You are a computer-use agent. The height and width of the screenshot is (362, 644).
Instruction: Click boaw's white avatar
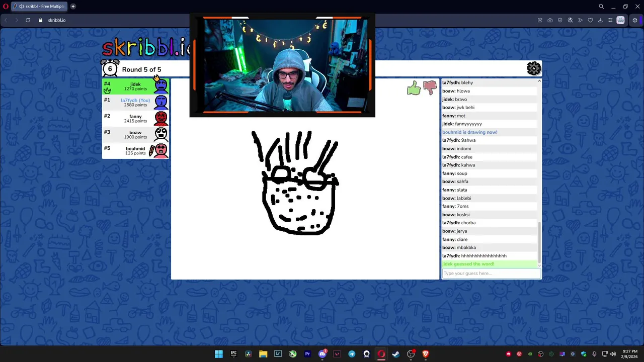point(161,134)
